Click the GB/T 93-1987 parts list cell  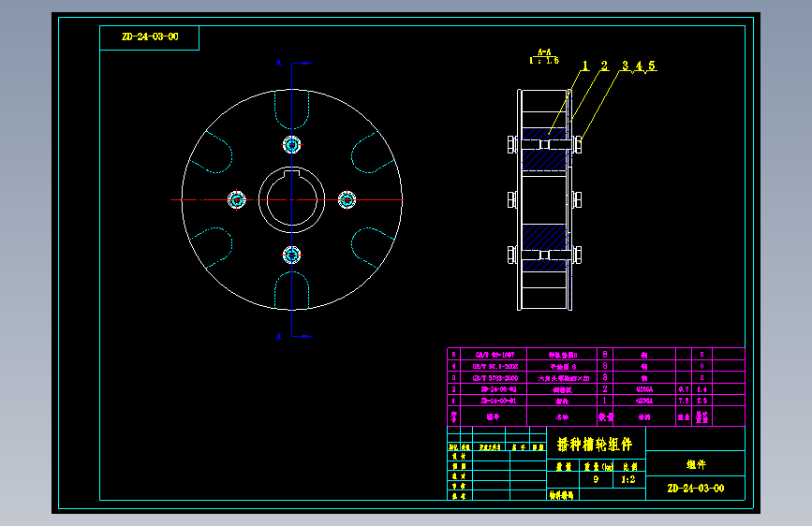[495, 355]
